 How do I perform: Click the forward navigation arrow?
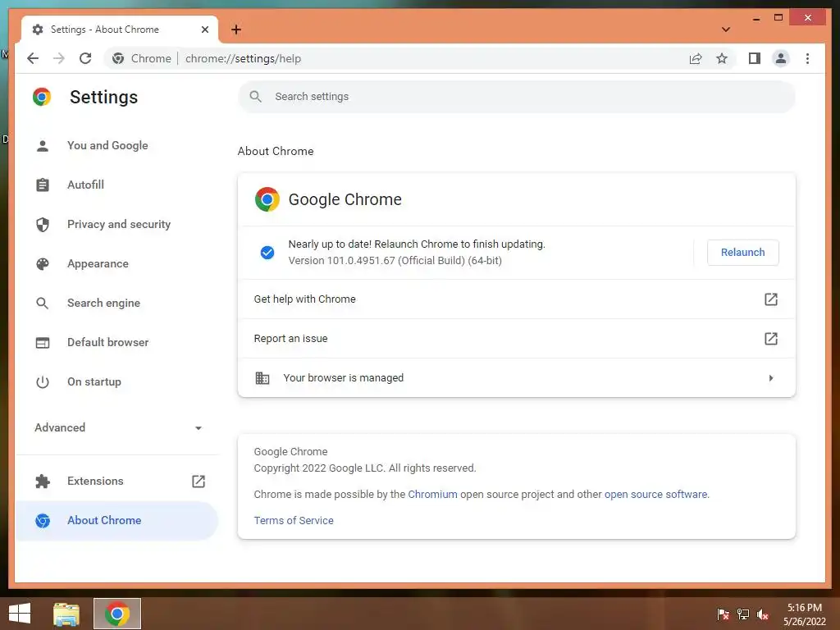[59, 58]
